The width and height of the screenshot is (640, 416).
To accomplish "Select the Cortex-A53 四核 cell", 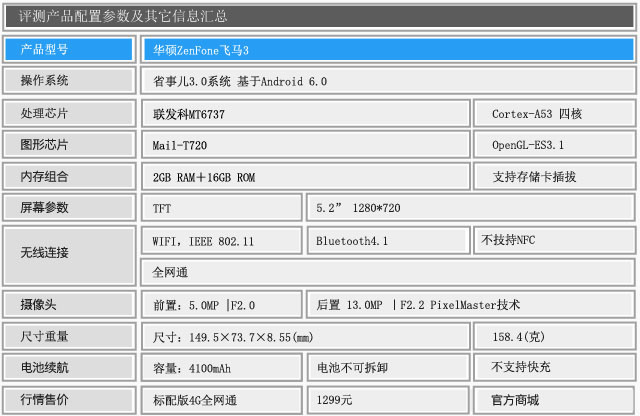I will coord(554,113).
